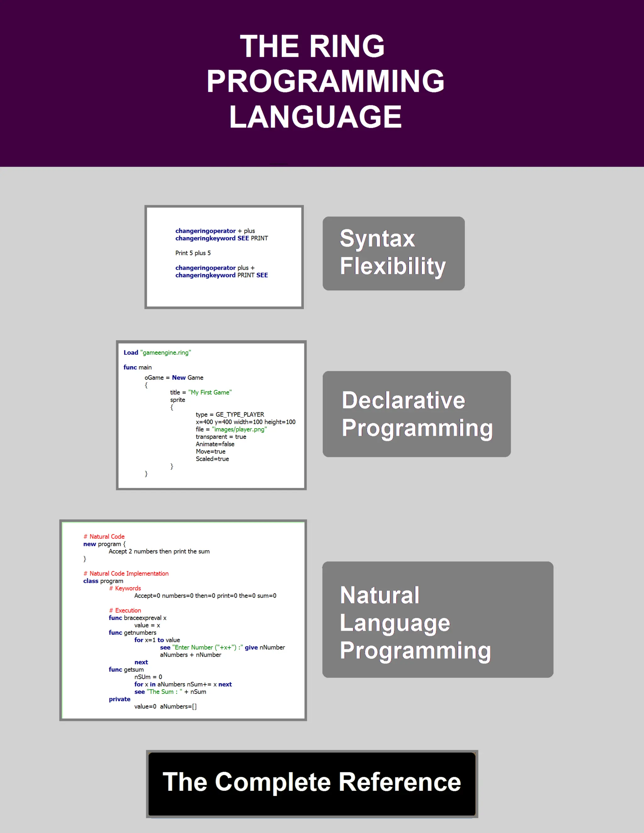Click the "Print 5 plus 5" line
Viewport: 644px width, 833px height.
[x=193, y=253]
